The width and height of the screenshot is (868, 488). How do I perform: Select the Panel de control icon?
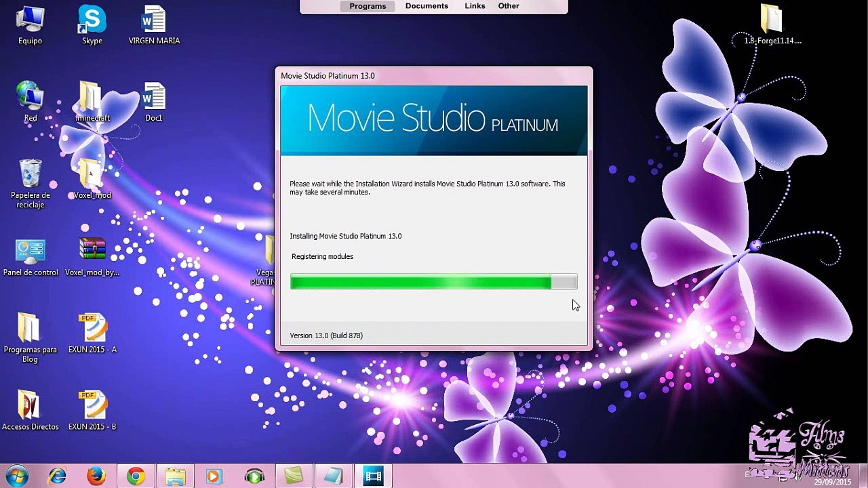pos(31,258)
